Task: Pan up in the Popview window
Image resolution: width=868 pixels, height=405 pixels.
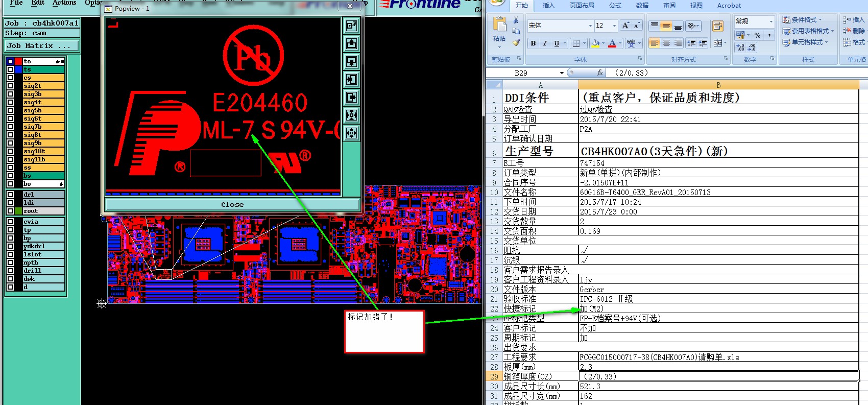Action: pyautogui.click(x=351, y=43)
